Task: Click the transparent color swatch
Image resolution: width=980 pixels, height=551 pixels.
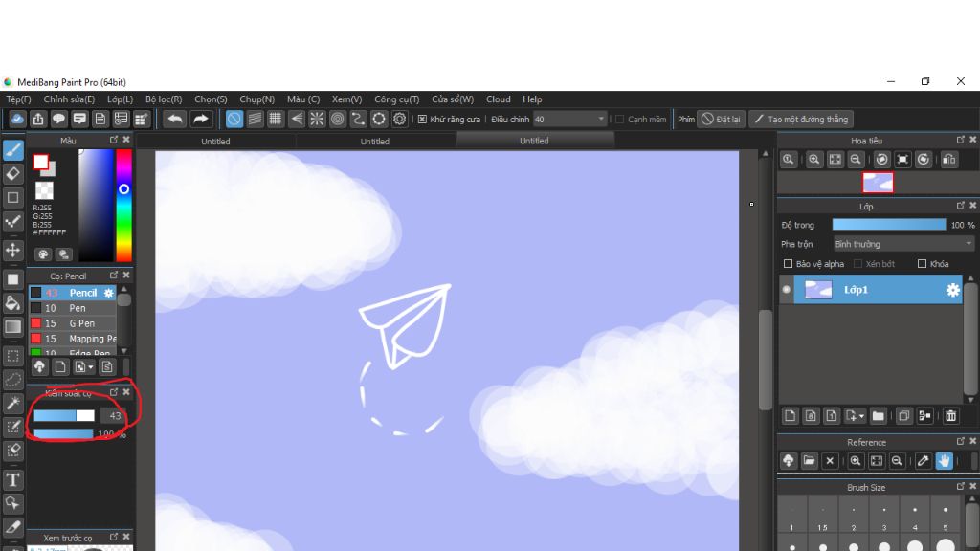Action: click(x=44, y=190)
